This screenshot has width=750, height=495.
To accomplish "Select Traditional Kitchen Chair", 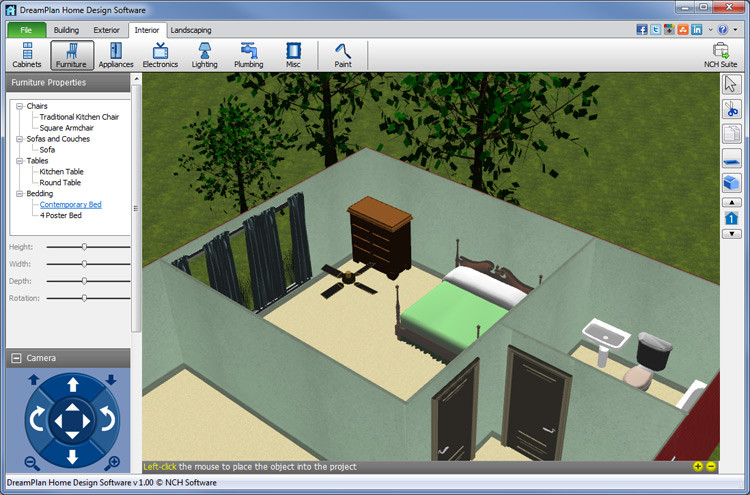I will pos(79,117).
